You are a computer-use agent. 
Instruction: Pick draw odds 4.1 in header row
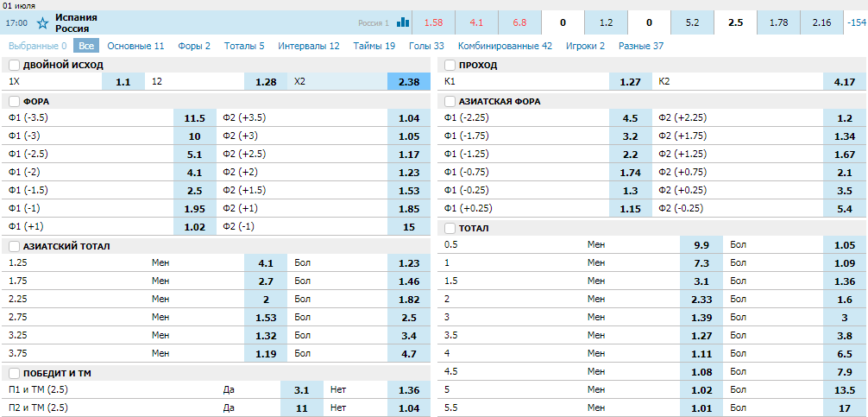point(476,22)
